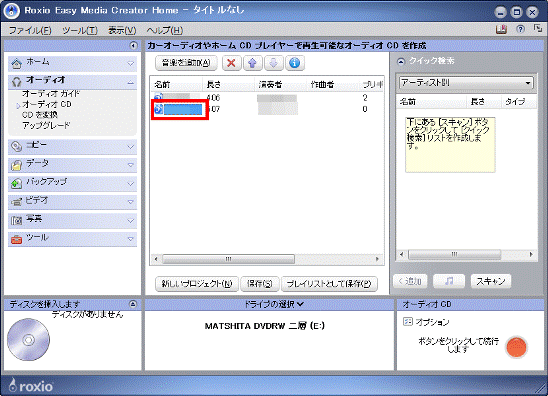Expand the データ section chevron
The height and width of the screenshot is (396, 548).
click(130, 165)
